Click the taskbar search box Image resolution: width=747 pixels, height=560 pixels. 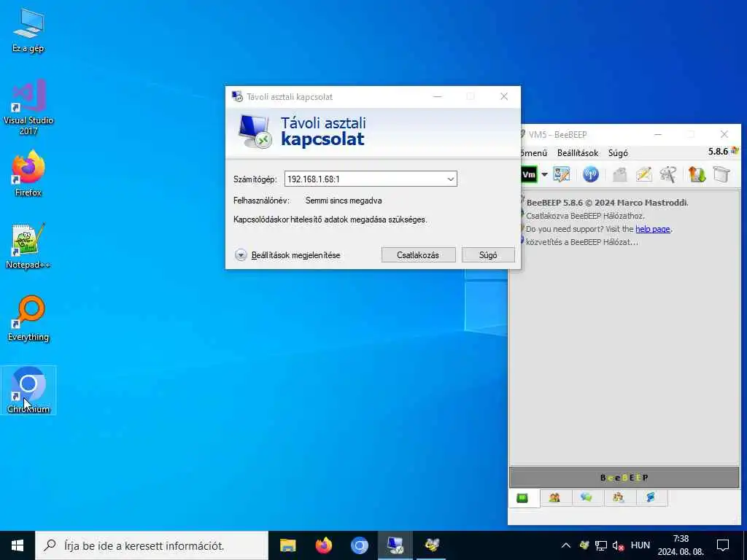[152, 545]
